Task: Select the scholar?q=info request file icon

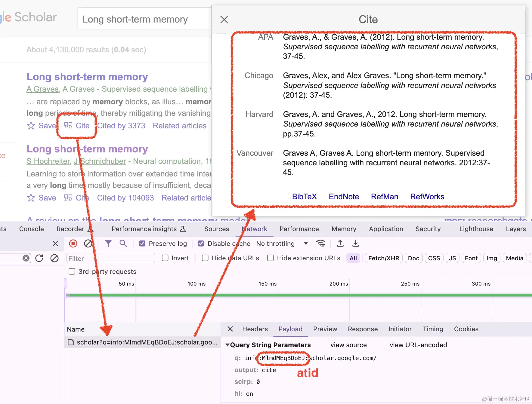Action: point(71,342)
